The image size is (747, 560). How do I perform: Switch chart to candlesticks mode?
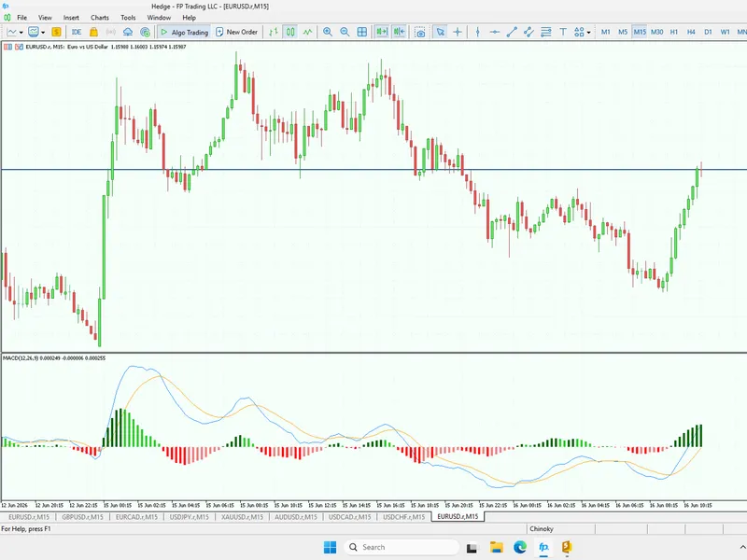point(290,32)
